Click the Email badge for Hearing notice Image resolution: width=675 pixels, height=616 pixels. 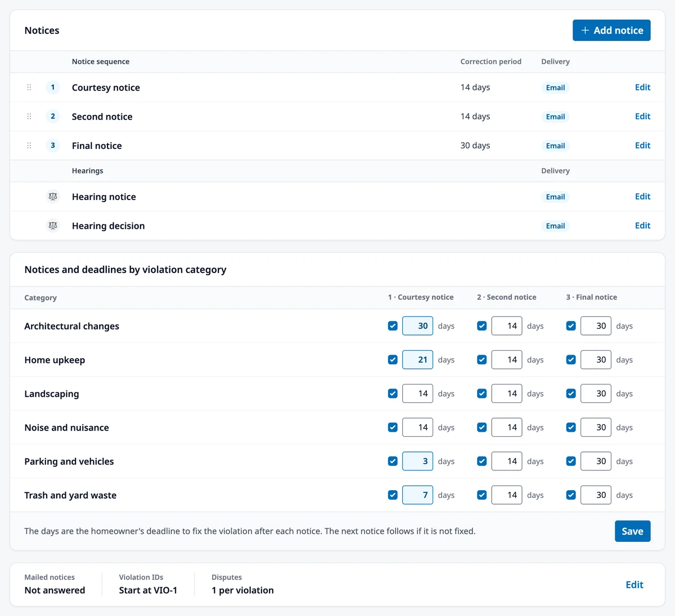pyautogui.click(x=555, y=197)
